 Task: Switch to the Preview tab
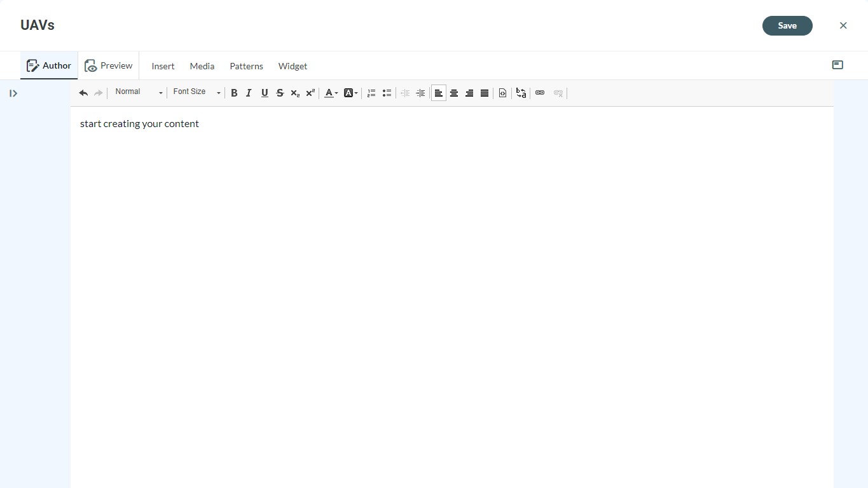tap(109, 65)
